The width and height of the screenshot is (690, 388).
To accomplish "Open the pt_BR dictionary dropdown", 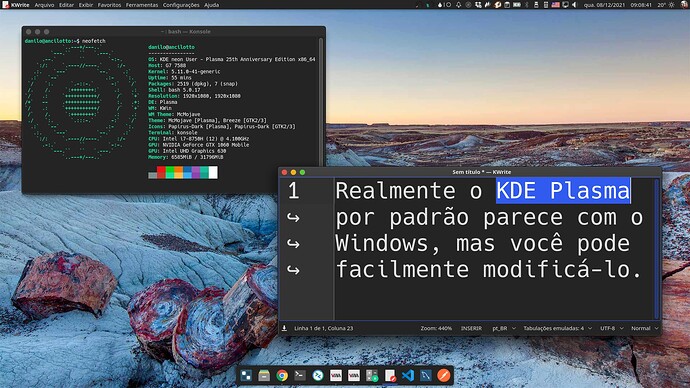I will point(504,328).
